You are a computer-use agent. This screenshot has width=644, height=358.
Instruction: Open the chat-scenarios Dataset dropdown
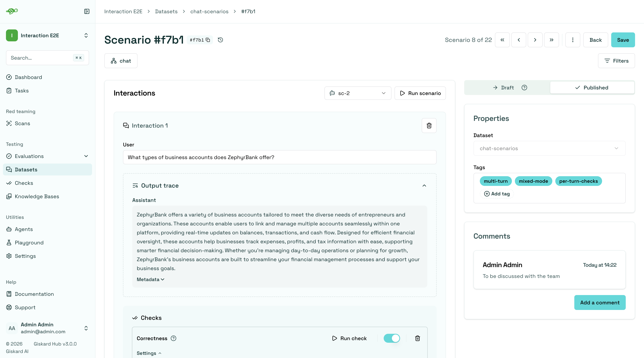[550, 148]
